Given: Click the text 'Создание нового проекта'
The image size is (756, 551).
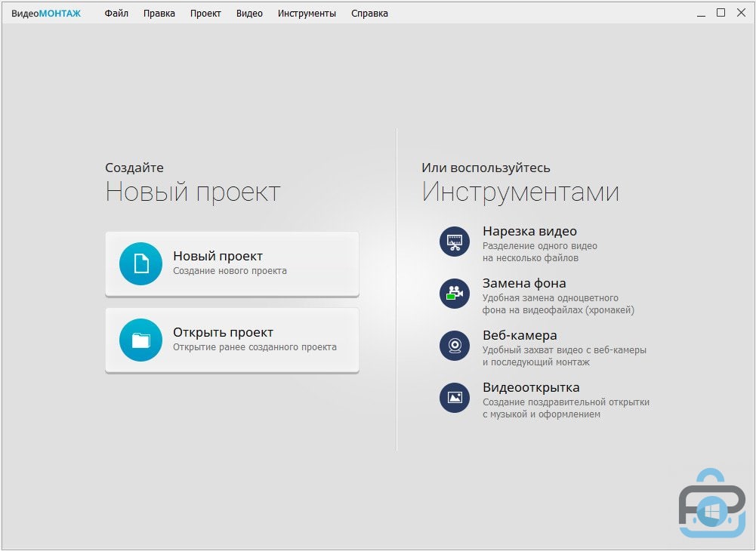Looking at the screenshot, I should 230,271.
